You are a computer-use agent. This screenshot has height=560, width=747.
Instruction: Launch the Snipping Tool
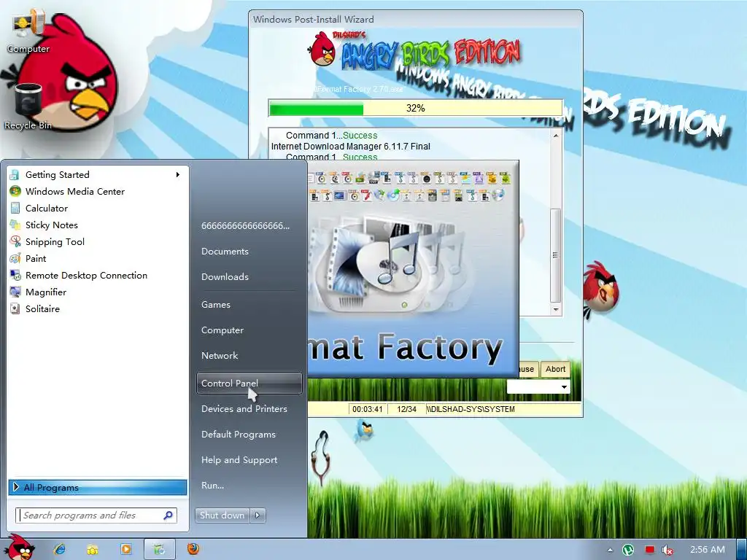click(x=98, y=242)
